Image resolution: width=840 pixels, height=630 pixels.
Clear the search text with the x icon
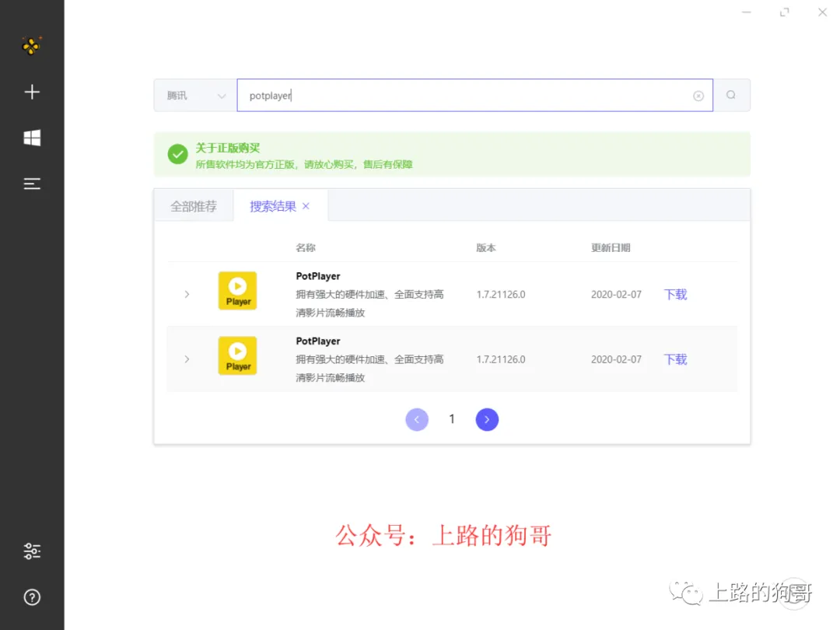pos(698,96)
